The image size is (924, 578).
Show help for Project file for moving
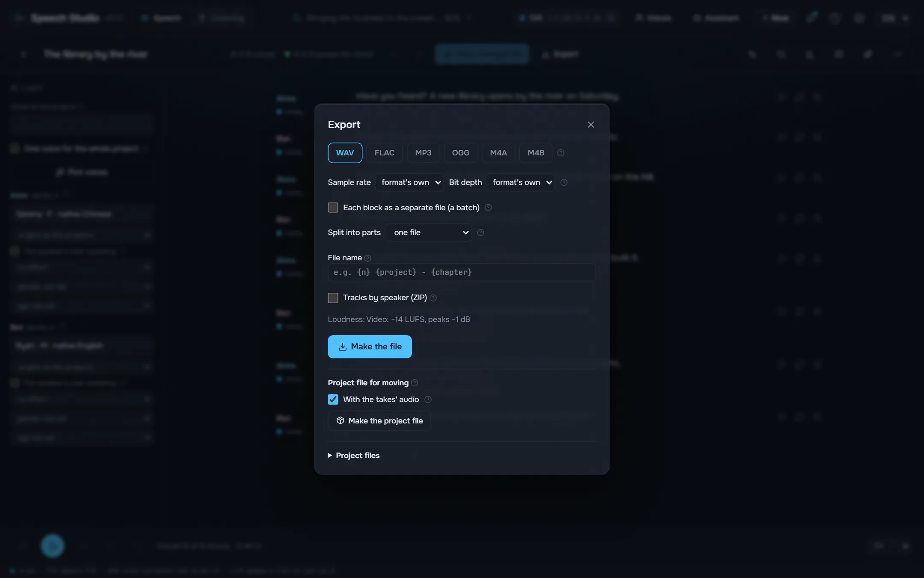(414, 383)
